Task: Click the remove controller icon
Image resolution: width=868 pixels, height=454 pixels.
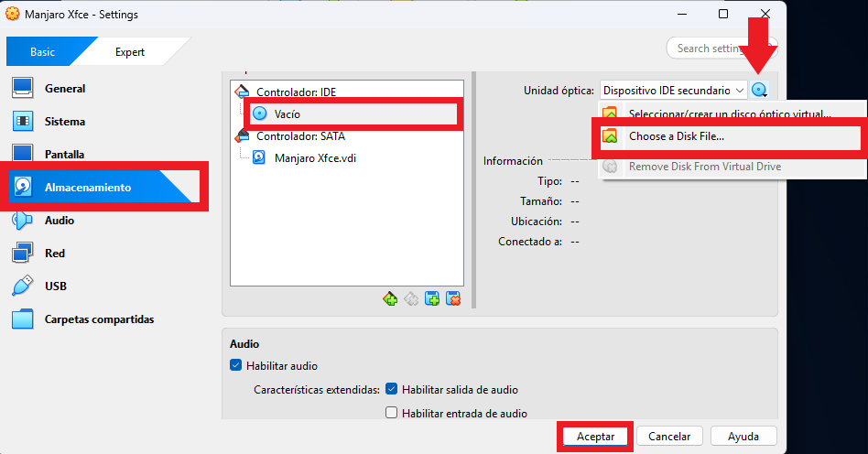Action: point(411,299)
